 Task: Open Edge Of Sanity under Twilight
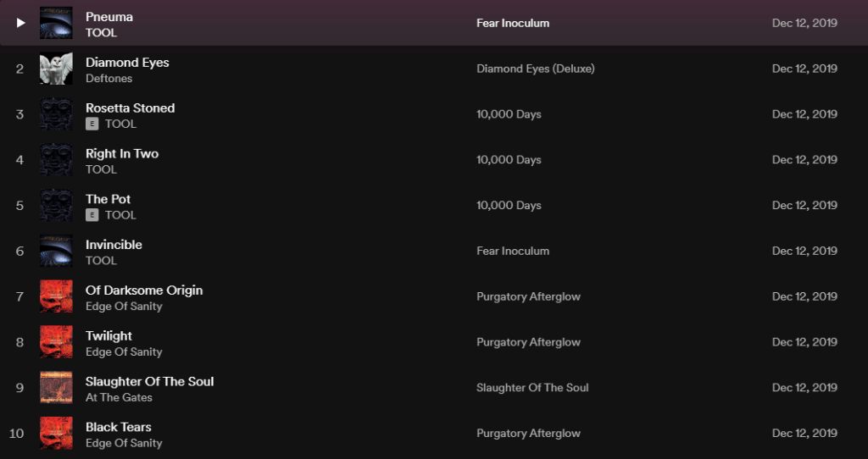tap(124, 352)
